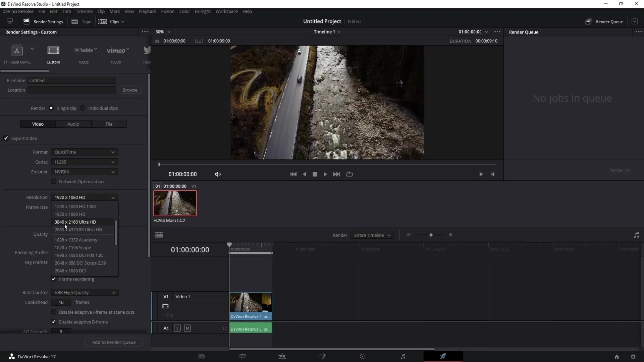Viewport: 644px width, 362px height.
Task: Click the Fairlight page icon in toolbar
Action: [402, 356]
